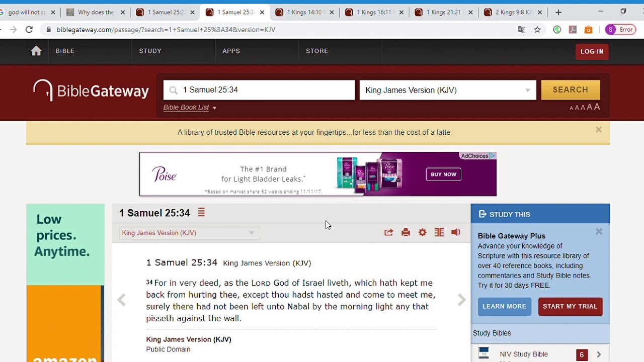
Task: Open the STORE menu
Action: point(317,51)
